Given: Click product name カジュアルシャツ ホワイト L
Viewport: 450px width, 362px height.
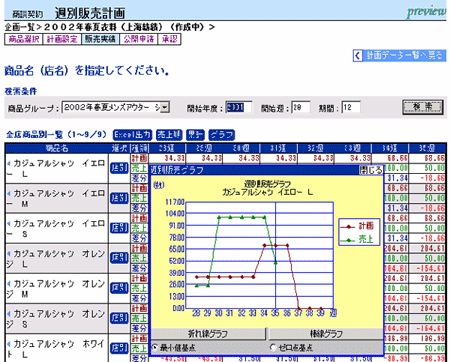Looking at the screenshot, I should [x=57, y=349].
